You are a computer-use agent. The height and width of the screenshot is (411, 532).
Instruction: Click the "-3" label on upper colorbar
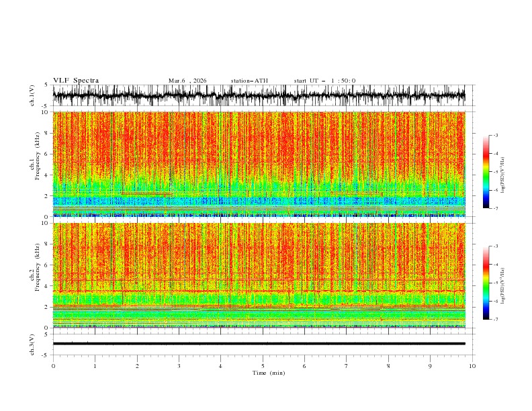pyautogui.click(x=495, y=135)
